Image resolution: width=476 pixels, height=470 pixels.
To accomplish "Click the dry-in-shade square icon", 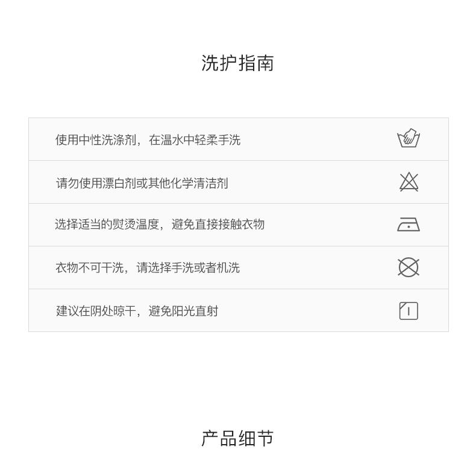I will [x=409, y=311].
